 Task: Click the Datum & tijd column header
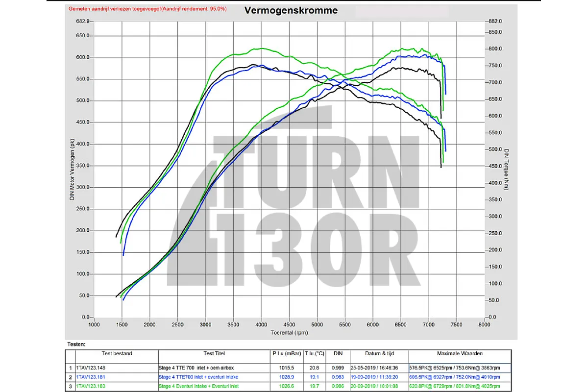pos(379,353)
